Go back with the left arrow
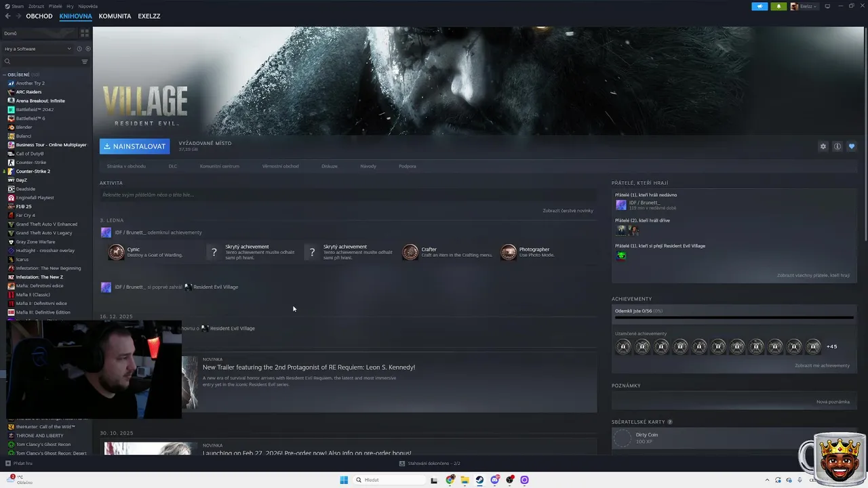Viewport: 868px width, 488px height. (x=8, y=16)
